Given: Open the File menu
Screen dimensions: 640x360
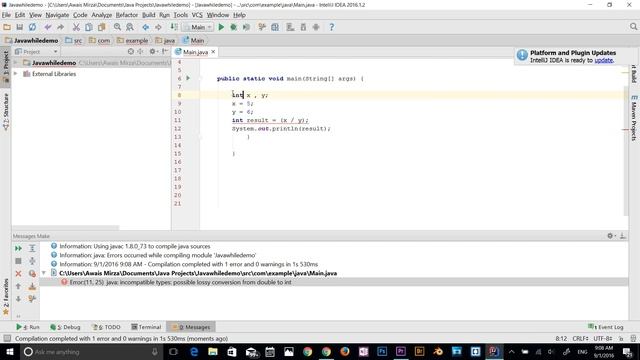Looking at the screenshot, I should (x=6, y=15).
